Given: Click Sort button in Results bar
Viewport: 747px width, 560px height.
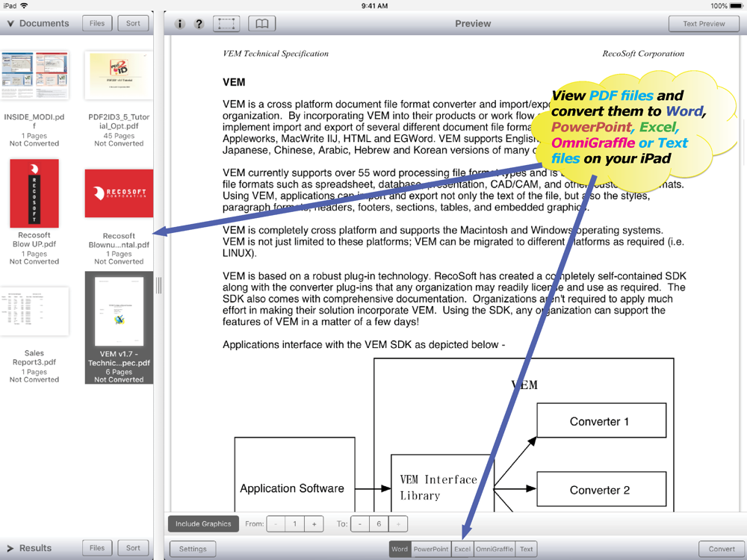Looking at the screenshot, I should click(134, 548).
